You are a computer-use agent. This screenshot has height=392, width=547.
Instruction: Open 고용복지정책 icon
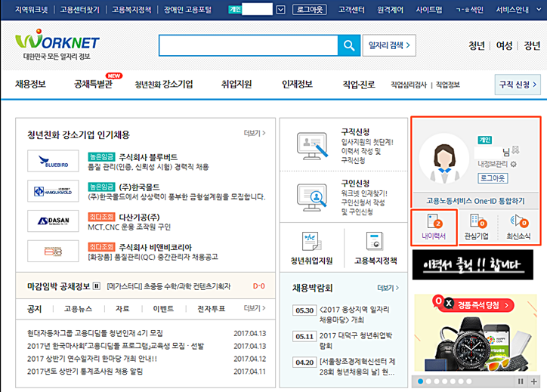(x=375, y=242)
